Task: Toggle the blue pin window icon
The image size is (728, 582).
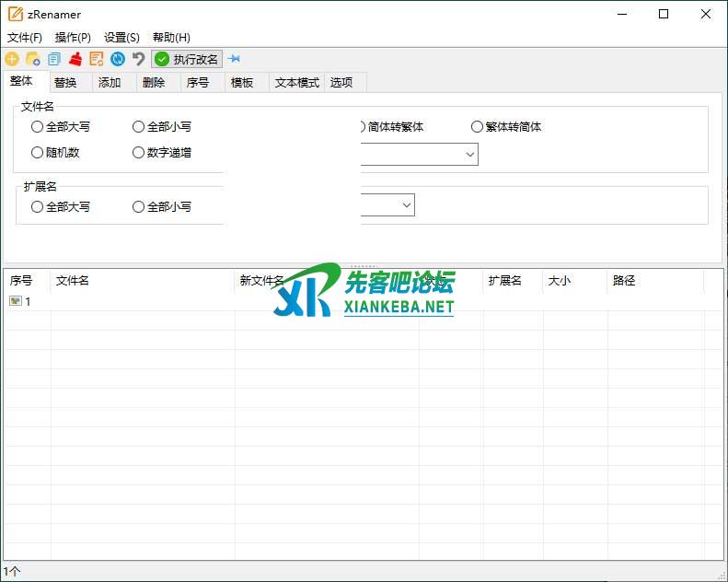Action: click(234, 59)
